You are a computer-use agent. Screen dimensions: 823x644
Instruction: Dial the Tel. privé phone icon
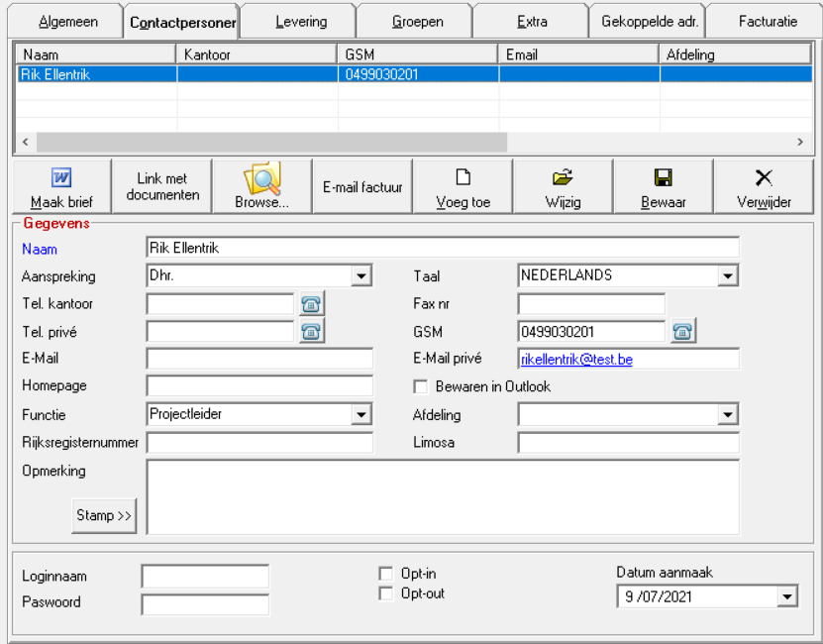(311, 332)
